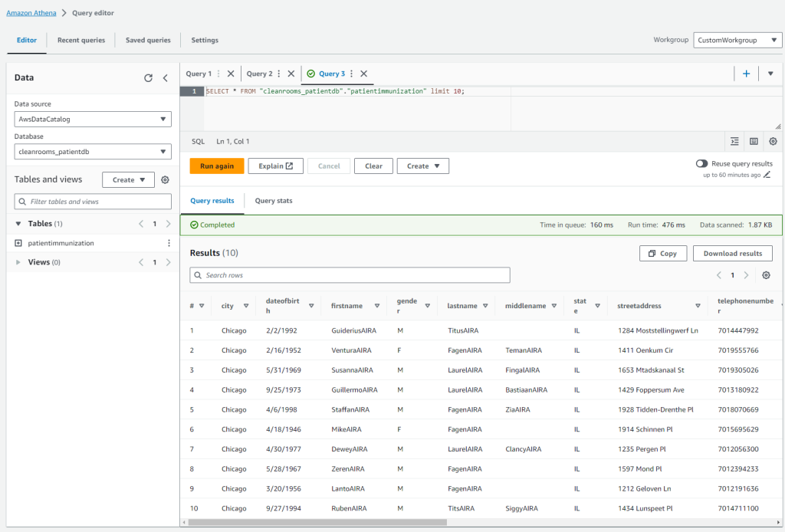The image size is (785, 532).
Task: Open results table preferences gear
Action: point(766,275)
